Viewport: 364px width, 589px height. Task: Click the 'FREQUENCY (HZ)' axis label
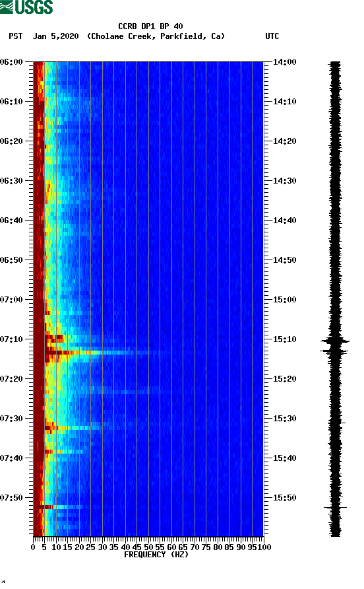pyautogui.click(x=156, y=555)
